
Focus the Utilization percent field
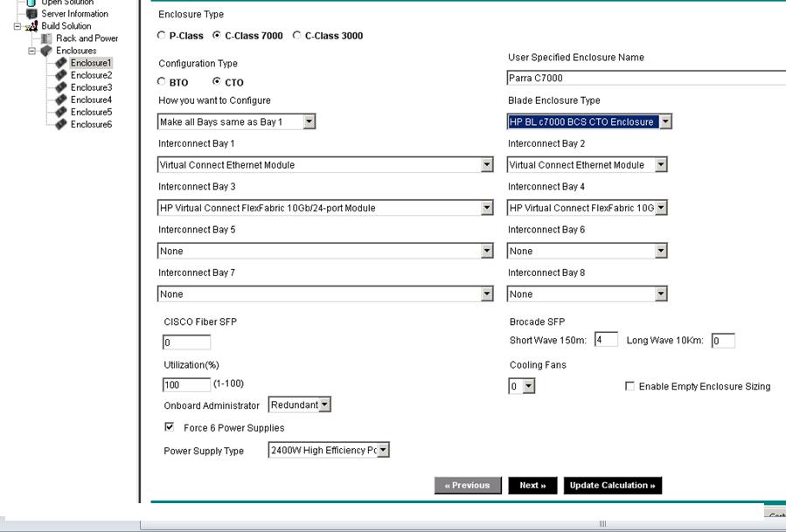(x=186, y=384)
